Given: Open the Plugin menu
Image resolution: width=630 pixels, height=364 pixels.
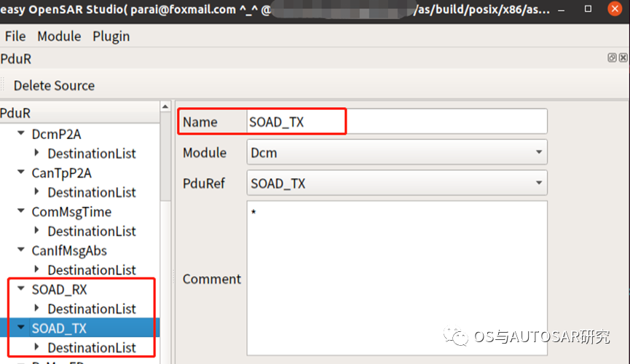Looking at the screenshot, I should coord(111,36).
